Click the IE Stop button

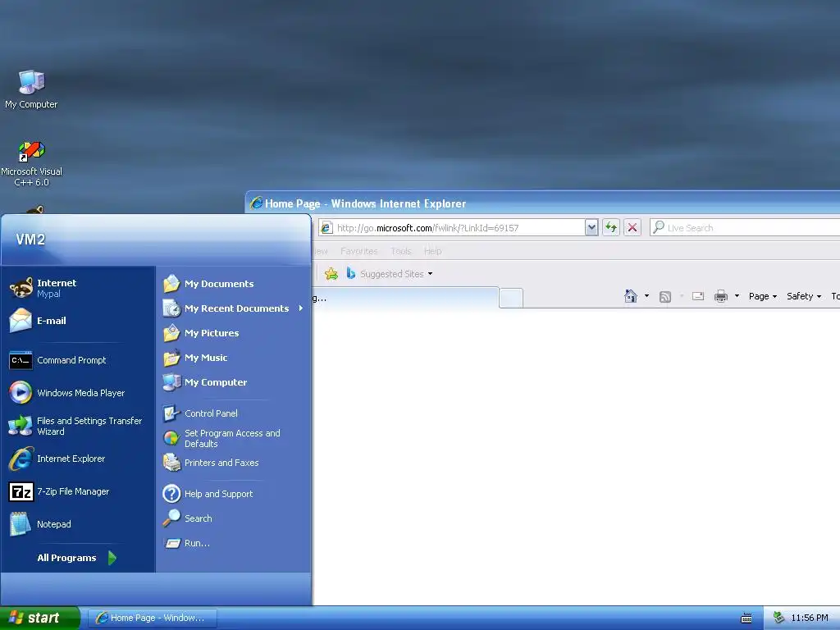[x=632, y=228]
